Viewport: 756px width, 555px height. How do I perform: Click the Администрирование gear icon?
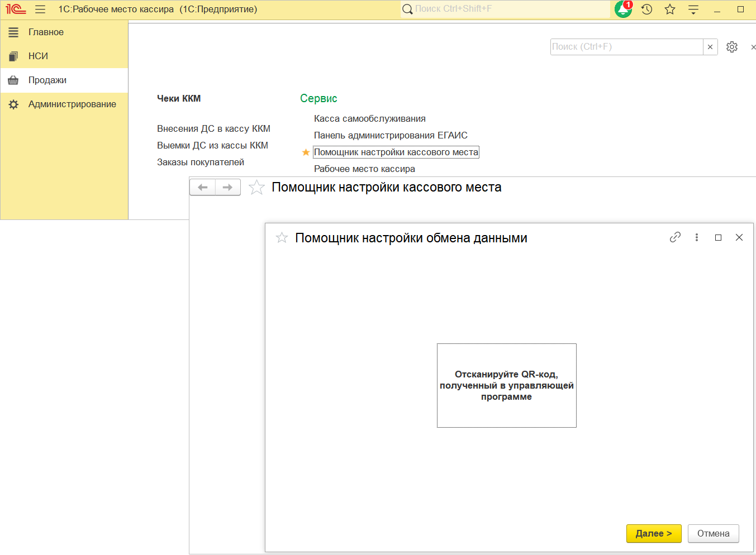(13, 104)
